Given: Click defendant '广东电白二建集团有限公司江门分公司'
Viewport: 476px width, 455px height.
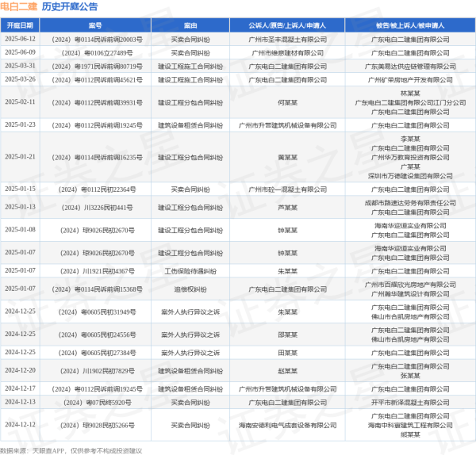Looking at the screenshot, I should coord(410,103).
